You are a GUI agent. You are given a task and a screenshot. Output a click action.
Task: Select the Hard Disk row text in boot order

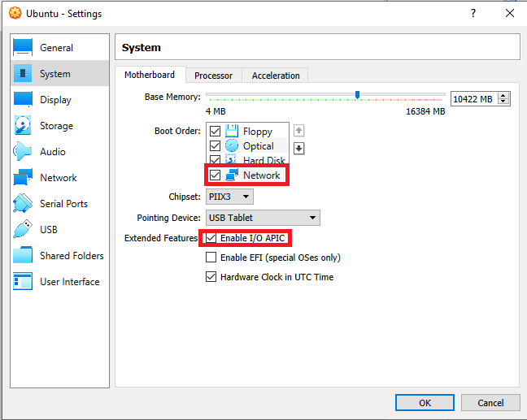coord(263,160)
